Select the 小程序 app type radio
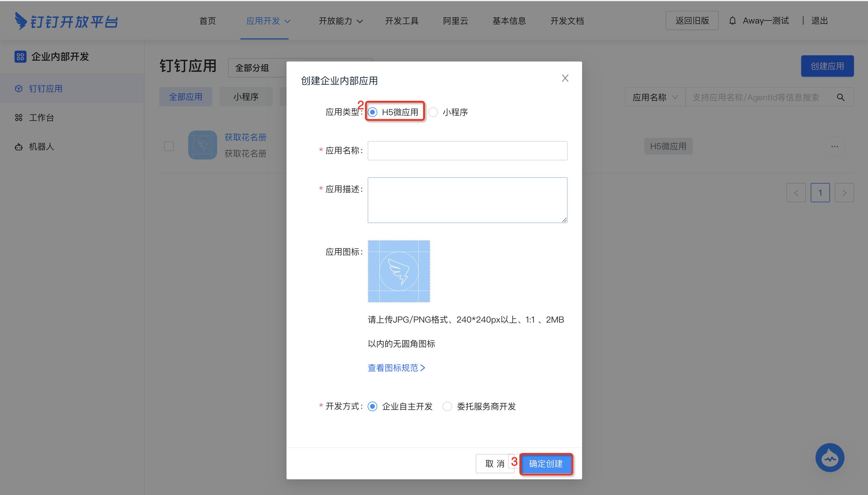 point(433,112)
